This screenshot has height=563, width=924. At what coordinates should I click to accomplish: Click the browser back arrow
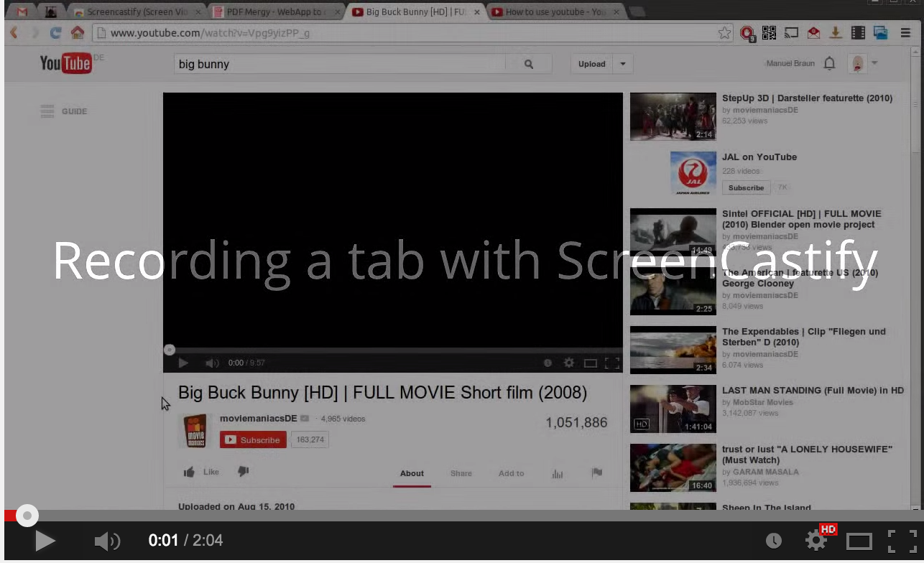(x=14, y=33)
